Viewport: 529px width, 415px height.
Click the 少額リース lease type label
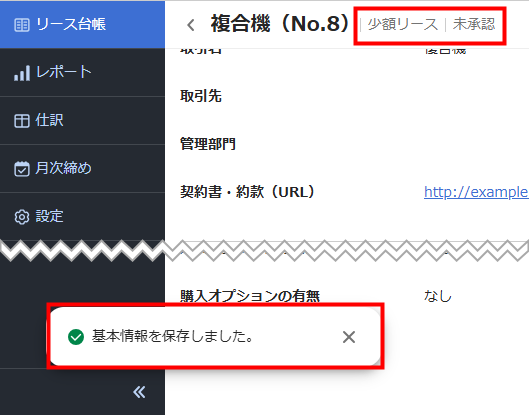403,24
